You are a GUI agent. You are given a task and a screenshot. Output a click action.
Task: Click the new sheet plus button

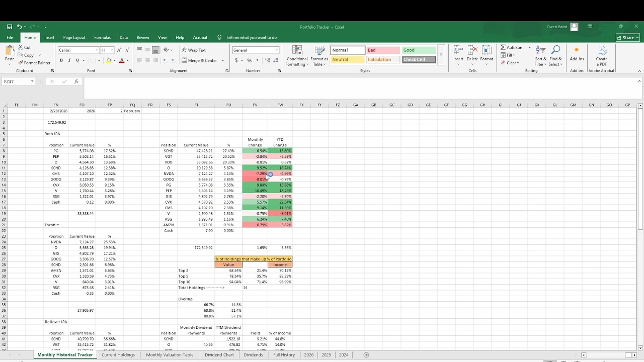pyautogui.click(x=366, y=355)
